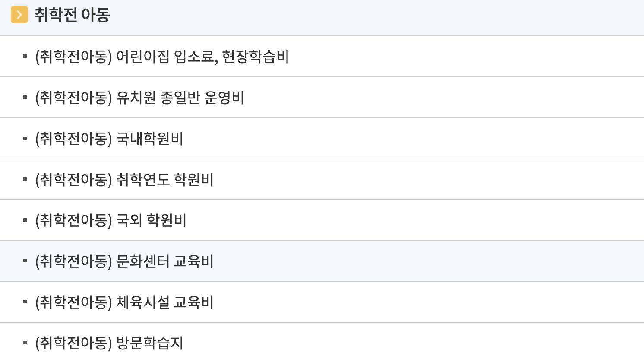Click the orange arrow icon beside 취학전 아동
This screenshot has height=362, width=644.
pos(19,13)
